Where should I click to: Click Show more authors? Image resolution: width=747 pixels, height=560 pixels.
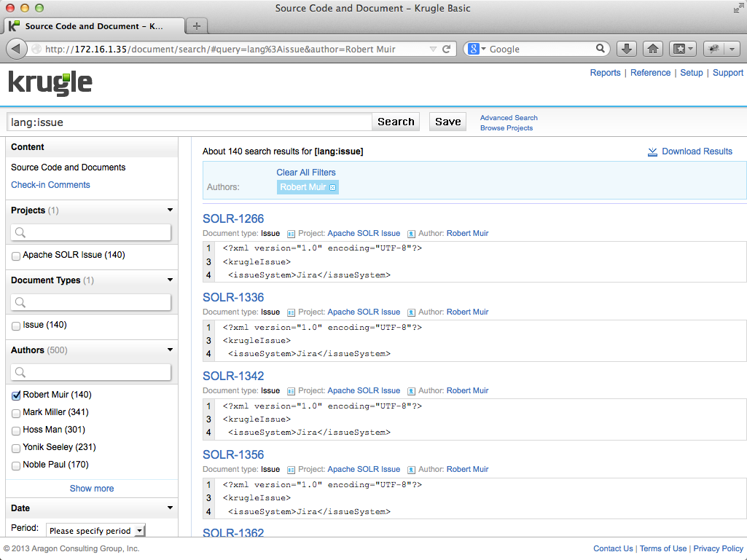click(92, 489)
